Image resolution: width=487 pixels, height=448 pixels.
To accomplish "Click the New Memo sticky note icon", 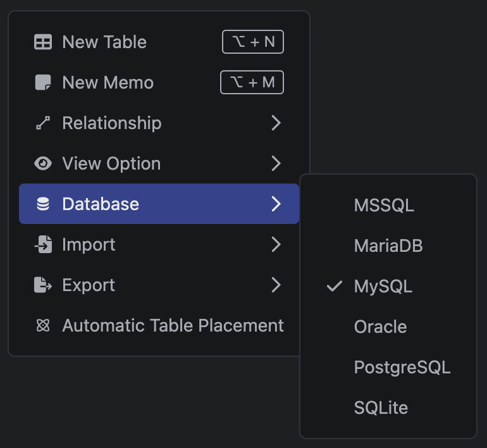I will [43, 83].
